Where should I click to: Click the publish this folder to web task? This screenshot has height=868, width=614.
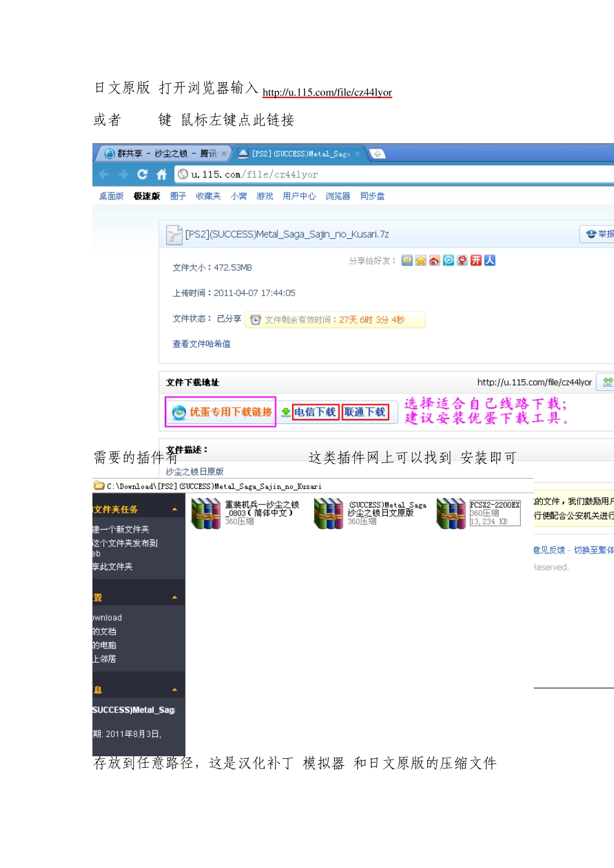[125, 548]
